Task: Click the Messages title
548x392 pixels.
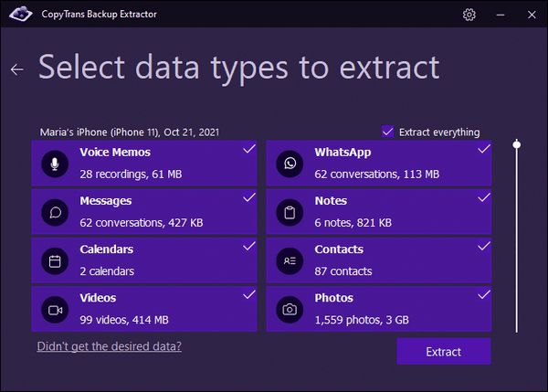Action: pyautogui.click(x=106, y=201)
